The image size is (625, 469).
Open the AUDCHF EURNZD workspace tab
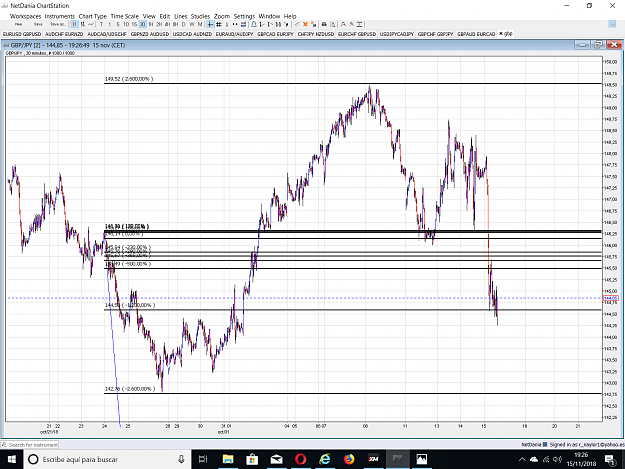[x=64, y=34]
